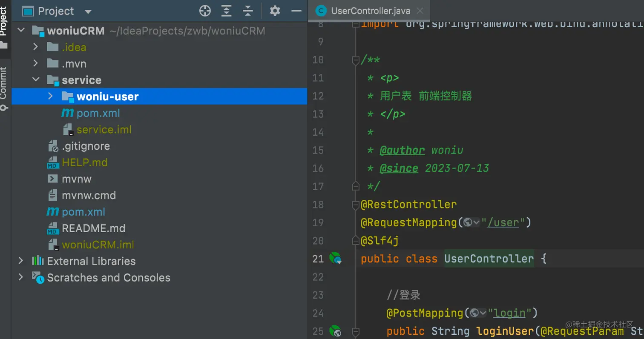Open the woniuCRM.iml file
644x339 pixels.
tap(98, 245)
